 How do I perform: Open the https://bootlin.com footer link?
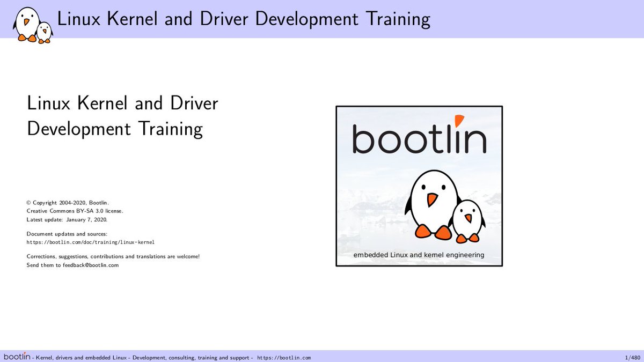point(284,358)
